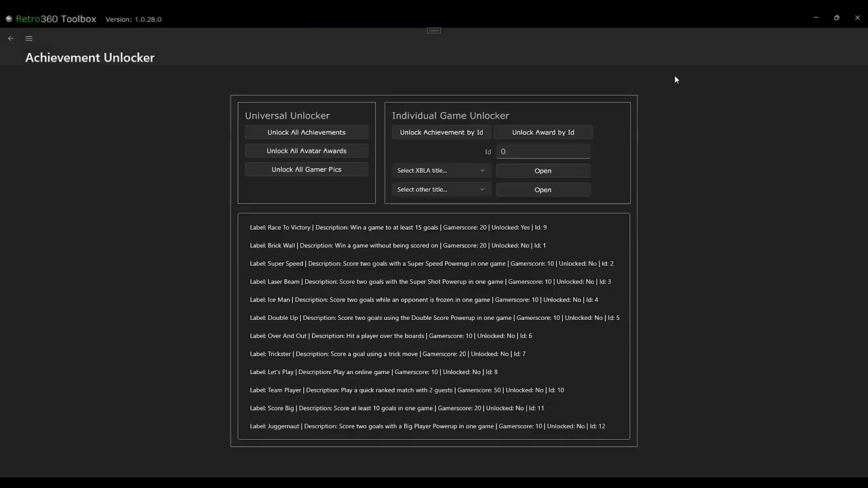Click the back arrow icon
The height and width of the screenshot is (488, 868).
click(10, 39)
